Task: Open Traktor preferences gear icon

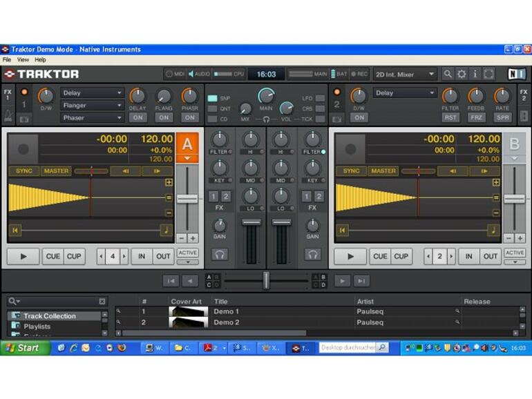Action: pos(462,74)
